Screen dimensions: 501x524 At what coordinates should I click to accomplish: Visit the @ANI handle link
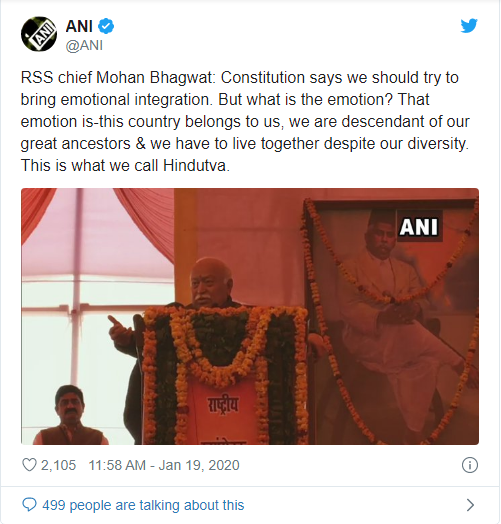pyautogui.click(x=84, y=45)
